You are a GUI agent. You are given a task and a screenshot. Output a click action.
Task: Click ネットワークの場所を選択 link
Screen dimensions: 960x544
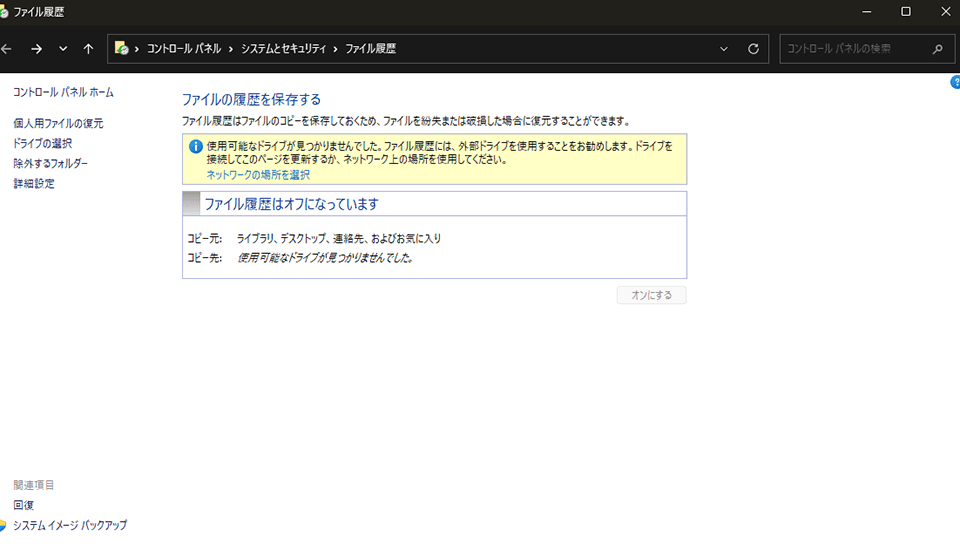point(258,175)
